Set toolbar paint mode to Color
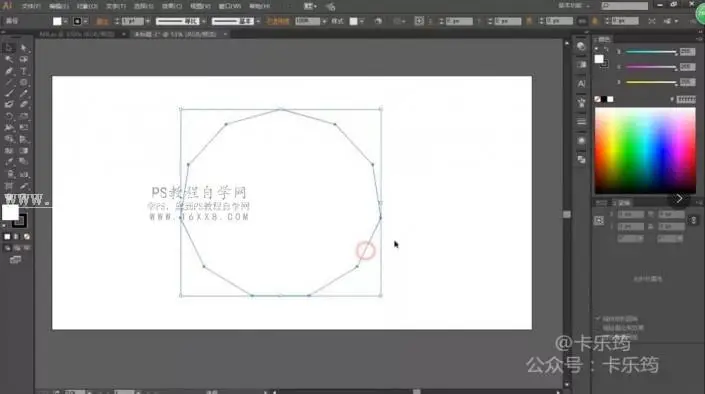This screenshot has width=705, height=394. pos(7,237)
